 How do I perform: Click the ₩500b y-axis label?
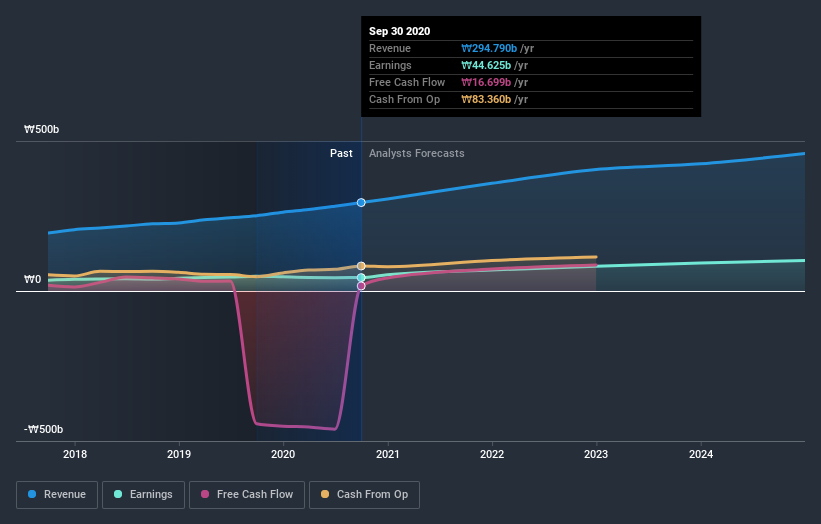coord(41,129)
